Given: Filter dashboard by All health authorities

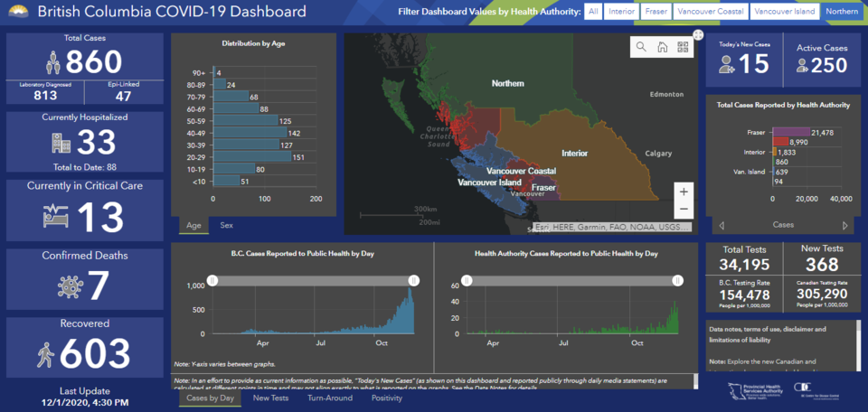Looking at the screenshot, I should (593, 11).
